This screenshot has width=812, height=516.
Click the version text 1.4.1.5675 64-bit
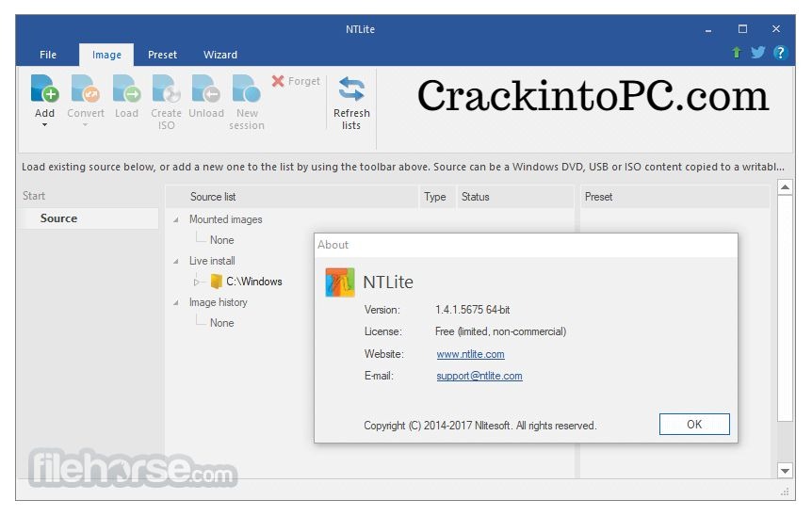472,310
